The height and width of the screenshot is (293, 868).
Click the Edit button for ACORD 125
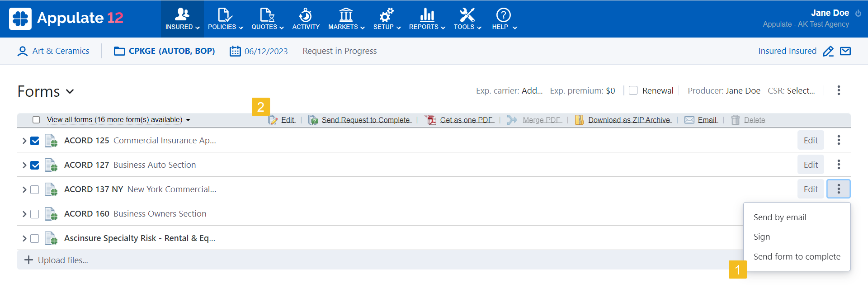[811, 140]
